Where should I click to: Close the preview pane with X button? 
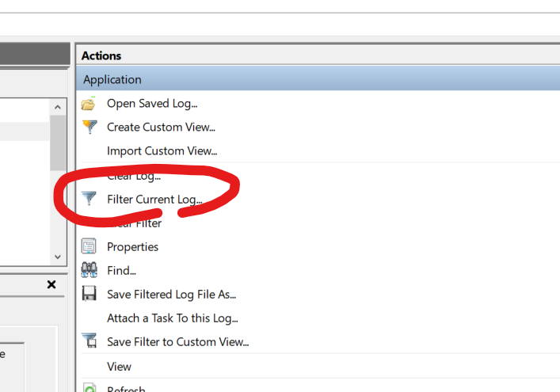click(51, 284)
